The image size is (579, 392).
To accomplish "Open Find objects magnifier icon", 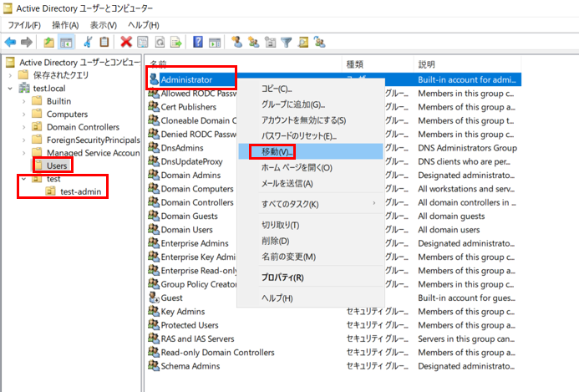I will click(303, 42).
